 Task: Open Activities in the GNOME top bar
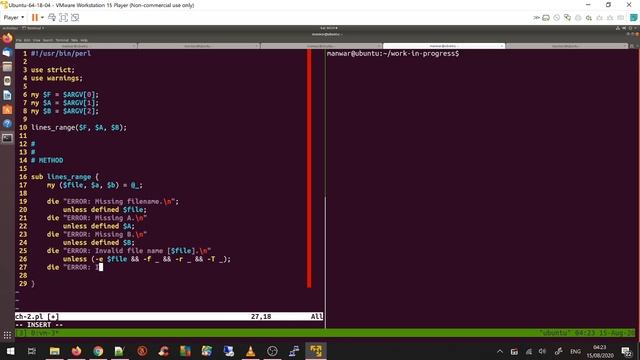[x=10, y=28]
